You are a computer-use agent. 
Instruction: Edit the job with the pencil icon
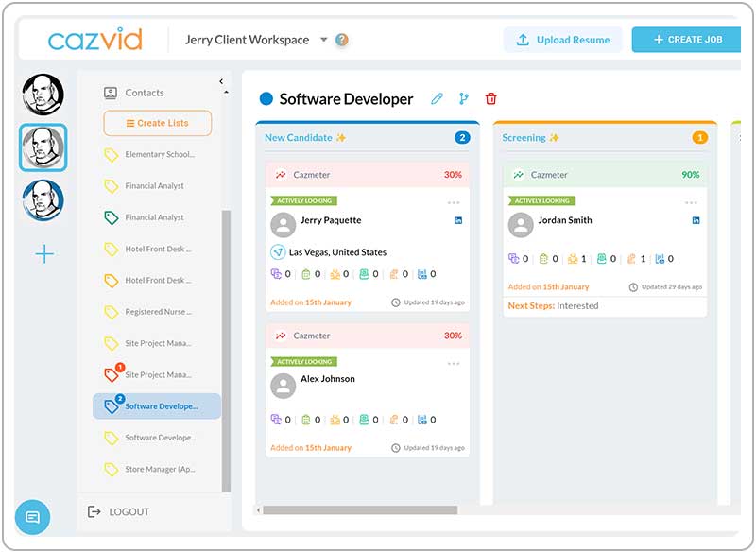coord(437,99)
